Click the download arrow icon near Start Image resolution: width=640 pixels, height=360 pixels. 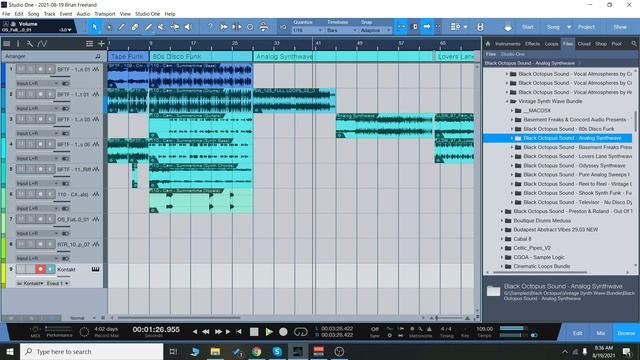coord(508,27)
